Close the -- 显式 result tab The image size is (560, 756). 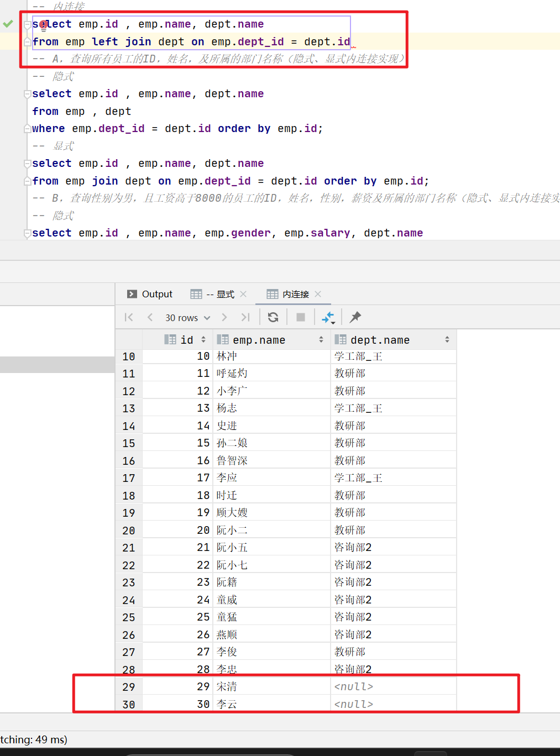coord(243,294)
